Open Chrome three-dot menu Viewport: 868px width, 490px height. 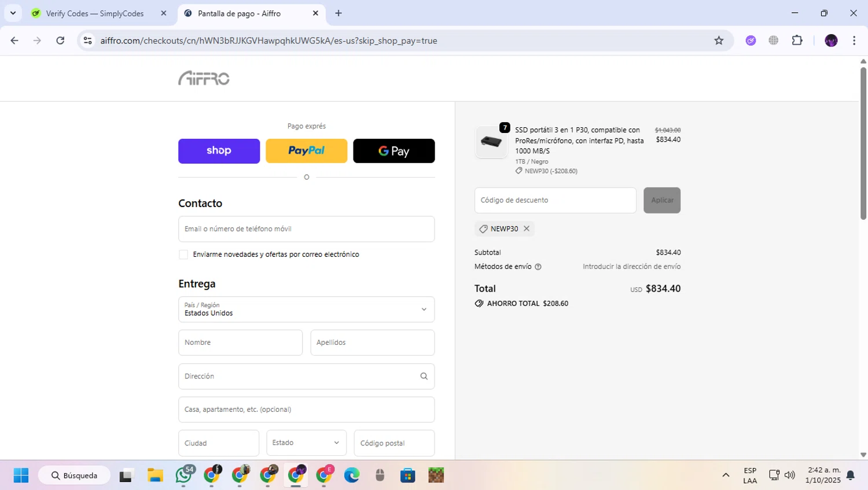(x=854, y=40)
